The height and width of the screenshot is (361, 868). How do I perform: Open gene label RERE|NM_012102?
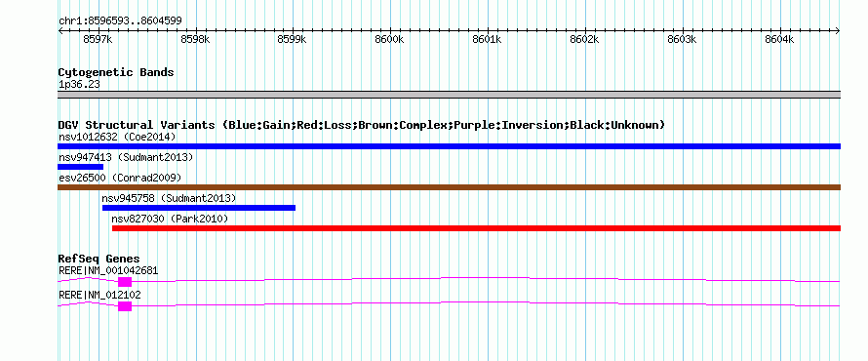(x=99, y=295)
